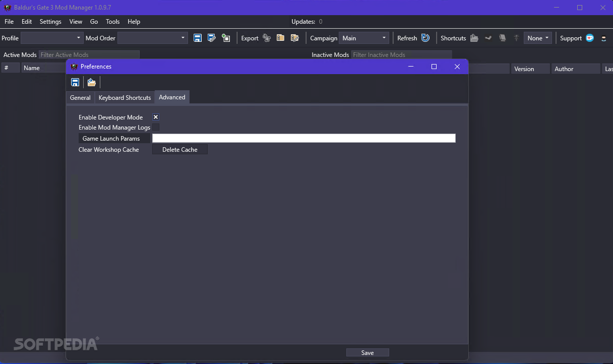This screenshot has height=364, width=613.
Task: Open the Help menu
Action: coord(134,22)
